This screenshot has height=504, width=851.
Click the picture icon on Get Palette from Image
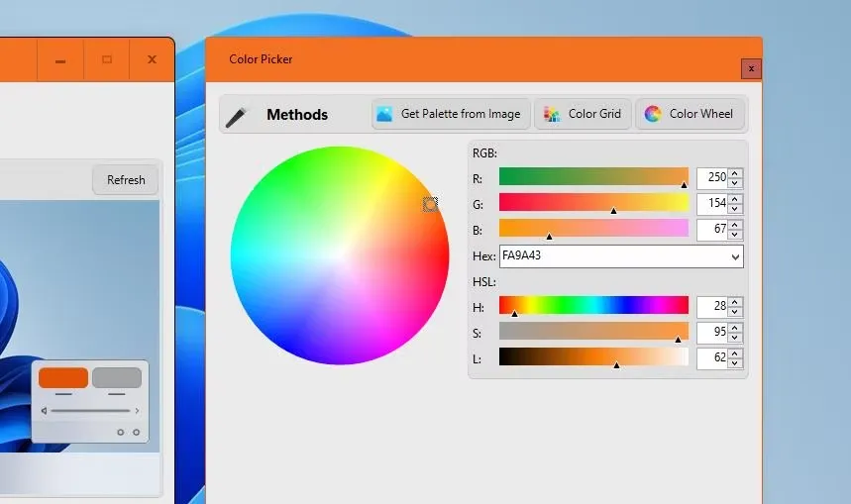coord(384,114)
